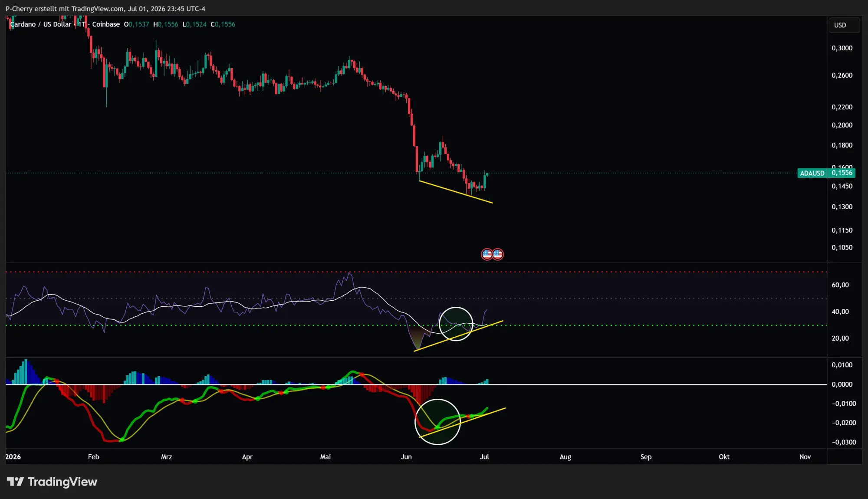
Task: Click the −0,0300 MACD scale label
Action: 844,442
